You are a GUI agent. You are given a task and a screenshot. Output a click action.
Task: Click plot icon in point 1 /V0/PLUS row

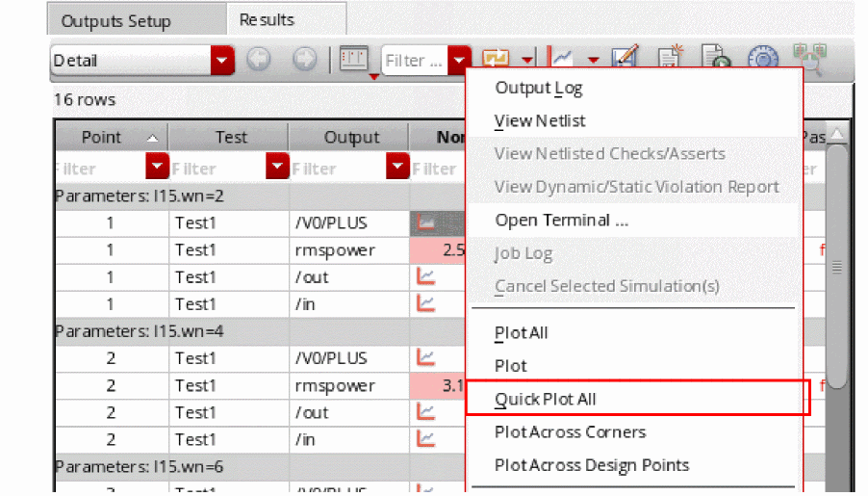click(425, 222)
